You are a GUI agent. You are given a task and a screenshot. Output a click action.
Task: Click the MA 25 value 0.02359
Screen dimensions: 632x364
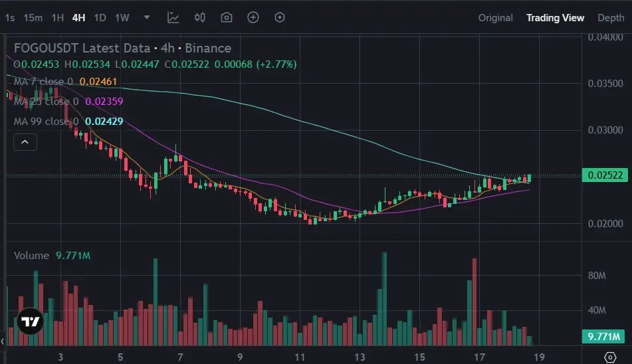pos(104,101)
